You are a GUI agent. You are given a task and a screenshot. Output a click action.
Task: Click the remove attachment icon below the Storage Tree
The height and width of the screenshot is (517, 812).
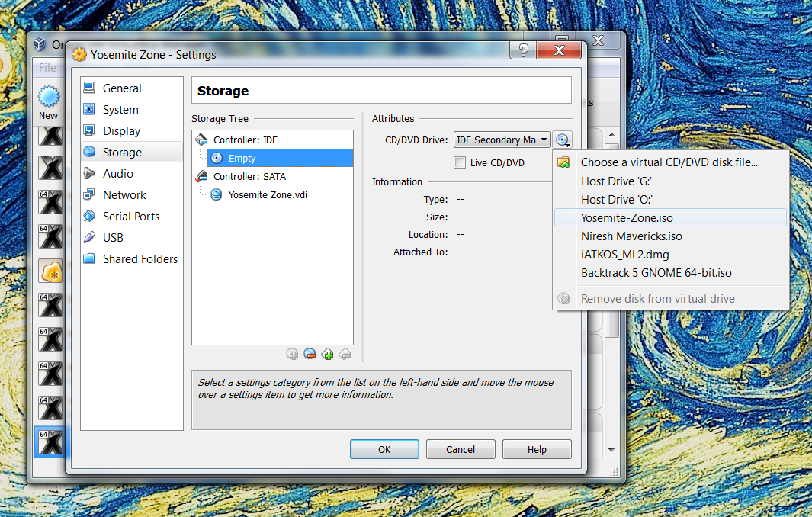coord(310,354)
